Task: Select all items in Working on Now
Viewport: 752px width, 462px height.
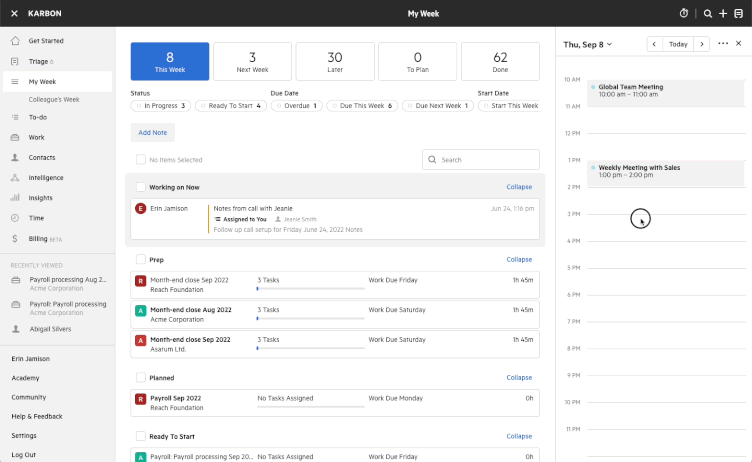Action: (141, 187)
